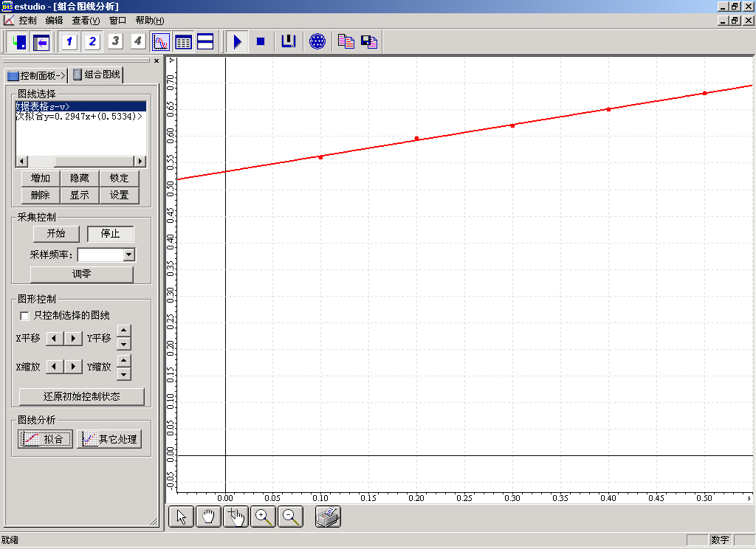Select the waveform graph view icon
Image resolution: width=756 pixels, height=549 pixels.
160,42
